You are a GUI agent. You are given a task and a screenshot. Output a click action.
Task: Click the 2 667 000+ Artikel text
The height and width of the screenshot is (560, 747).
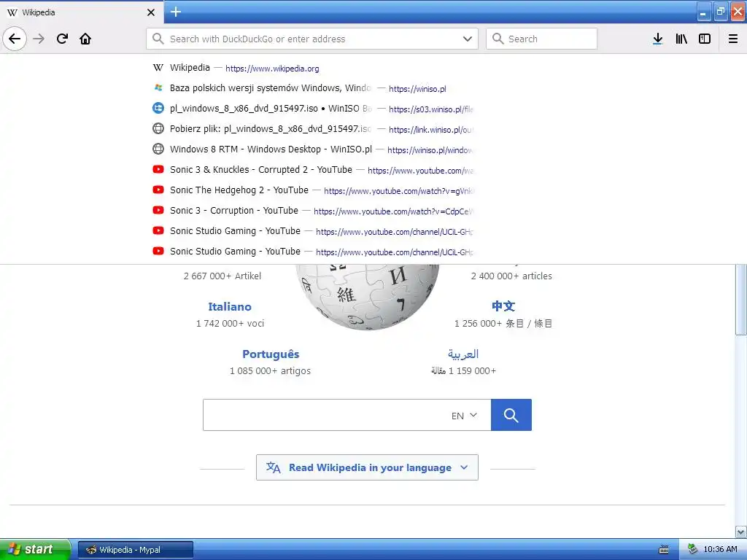[222, 276]
